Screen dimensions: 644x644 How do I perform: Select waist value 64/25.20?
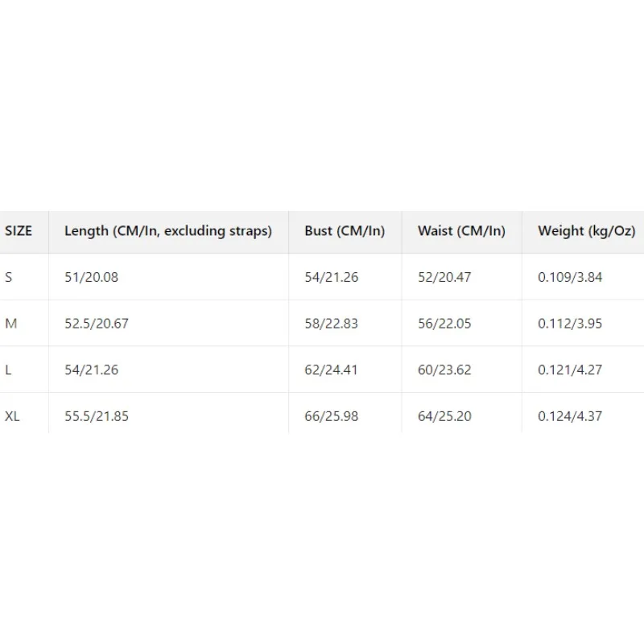(444, 416)
